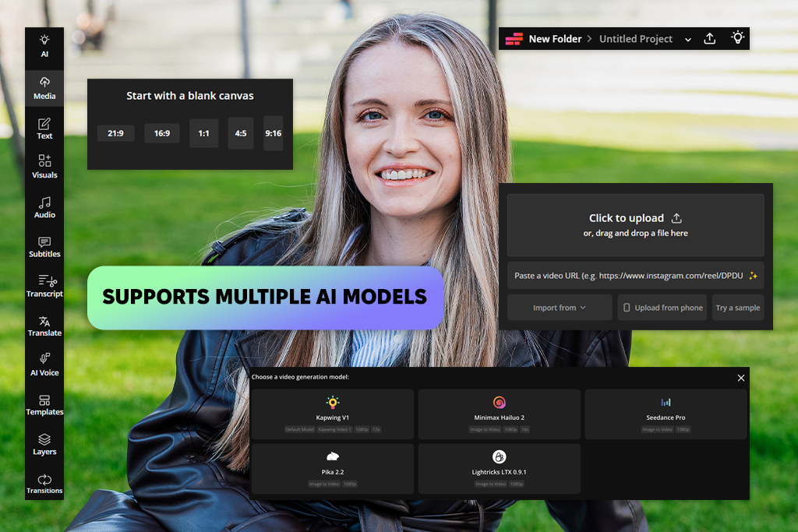Open the Transcript panel
This screenshot has height=532, width=798.
point(44,286)
